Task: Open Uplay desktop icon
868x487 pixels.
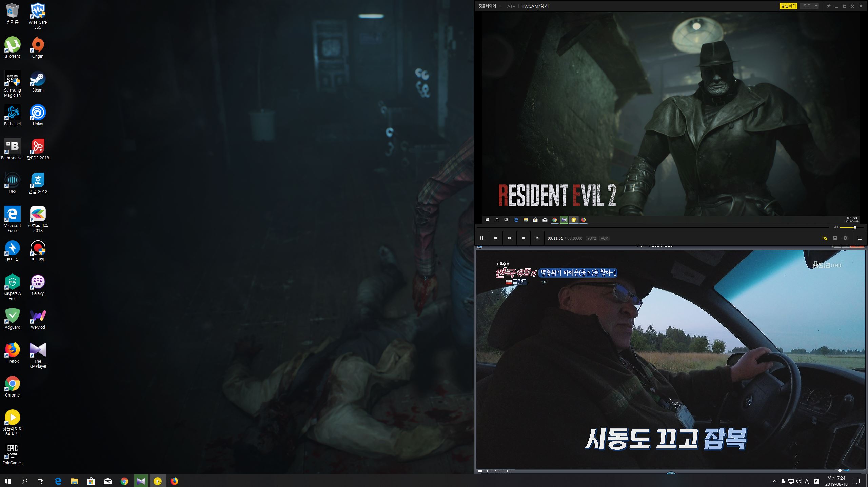Action: coord(38,115)
